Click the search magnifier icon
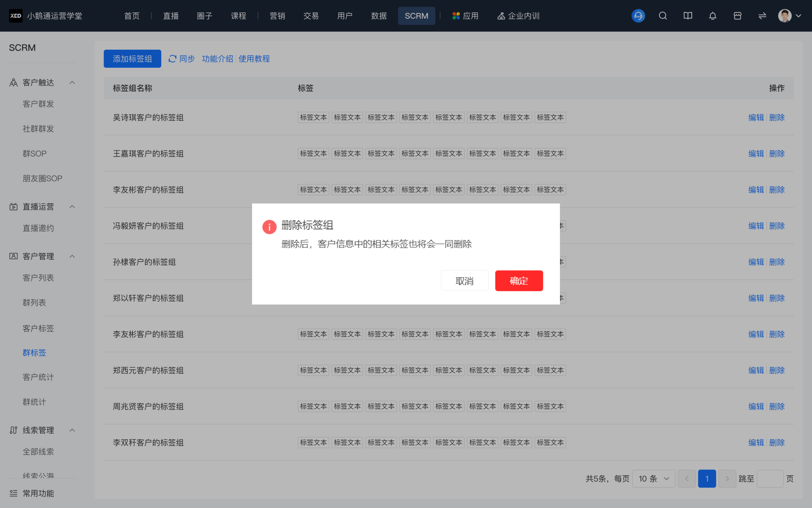This screenshot has width=812, height=508. tap(663, 16)
